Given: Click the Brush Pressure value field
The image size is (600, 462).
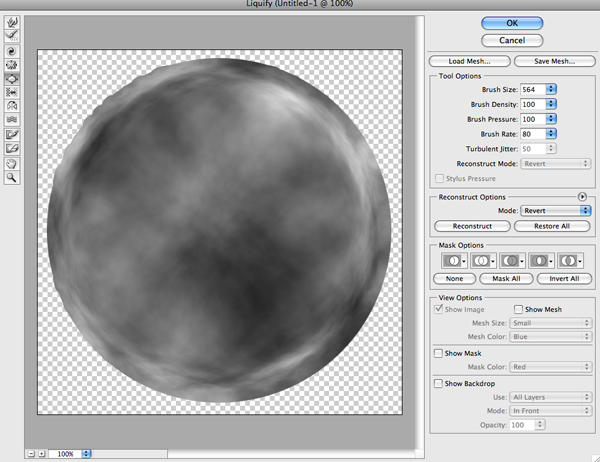Looking at the screenshot, I should point(533,119).
